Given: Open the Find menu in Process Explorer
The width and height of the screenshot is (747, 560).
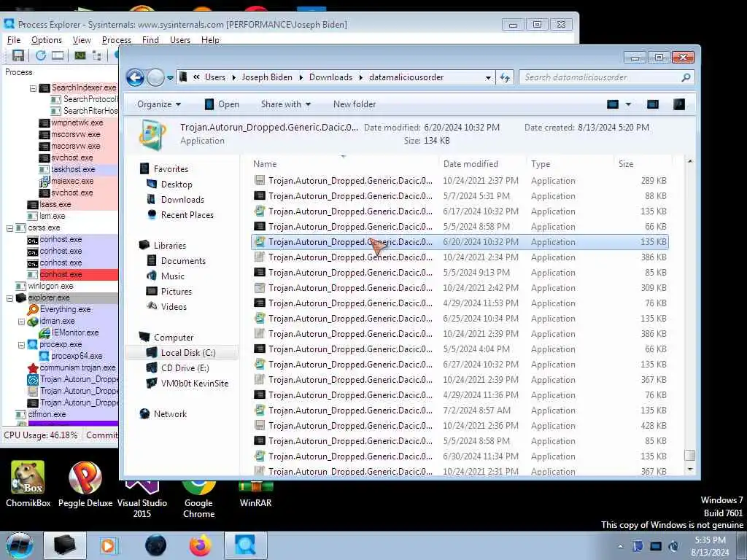Looking at the screenshot, I should pyautogui.click(x=150, y=40).
